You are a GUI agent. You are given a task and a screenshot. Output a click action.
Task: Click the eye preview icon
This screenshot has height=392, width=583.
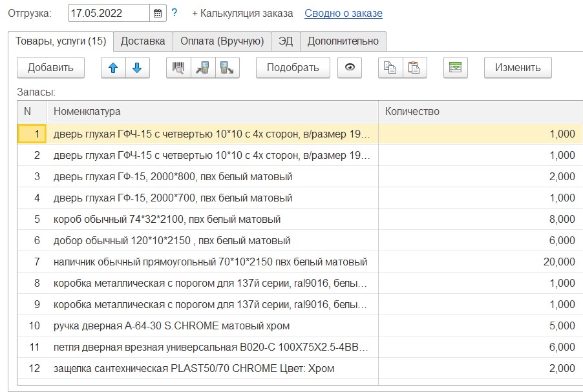click(349, 67)
